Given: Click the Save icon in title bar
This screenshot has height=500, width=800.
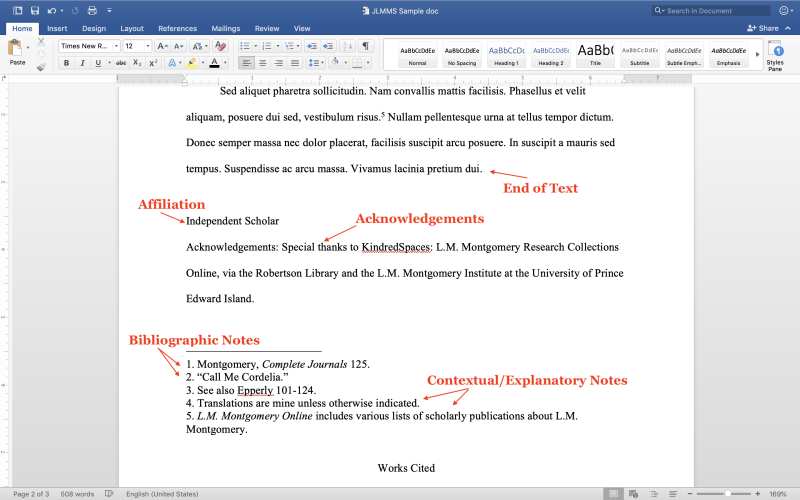Looking at the screenshot, I should click(x=35, y=10).
